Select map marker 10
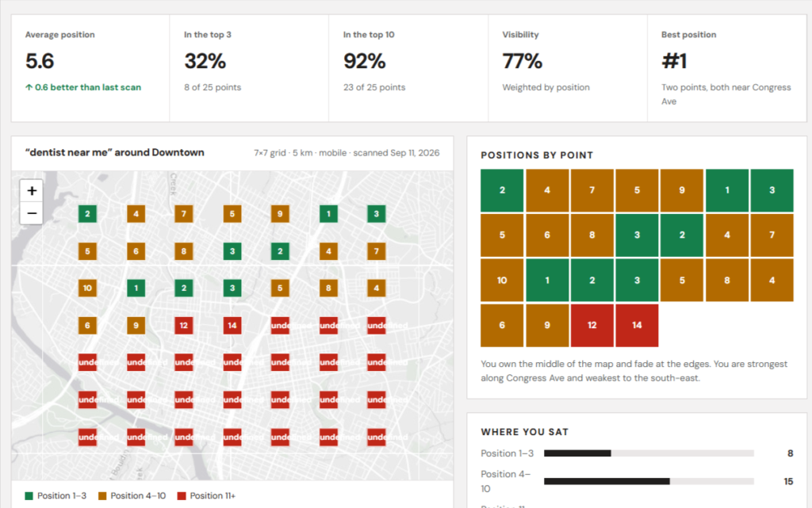This screenshot has height=508, width=812. coord(87,288)
